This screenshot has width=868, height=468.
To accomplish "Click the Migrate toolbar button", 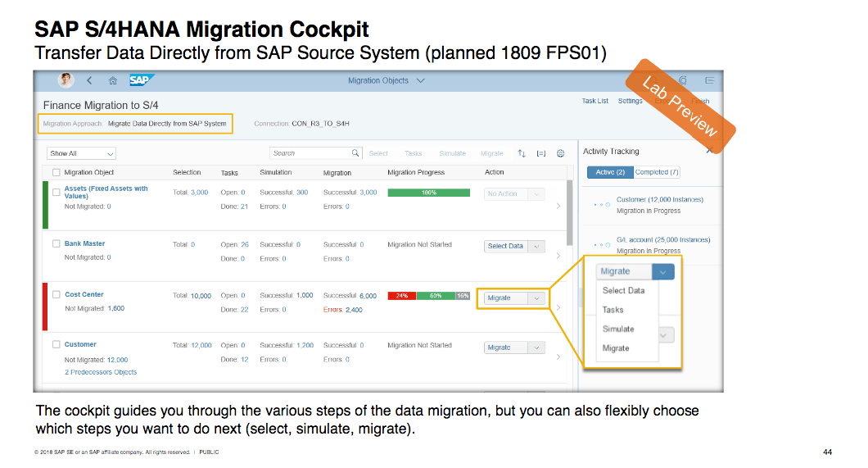I will tap(491, 153).
